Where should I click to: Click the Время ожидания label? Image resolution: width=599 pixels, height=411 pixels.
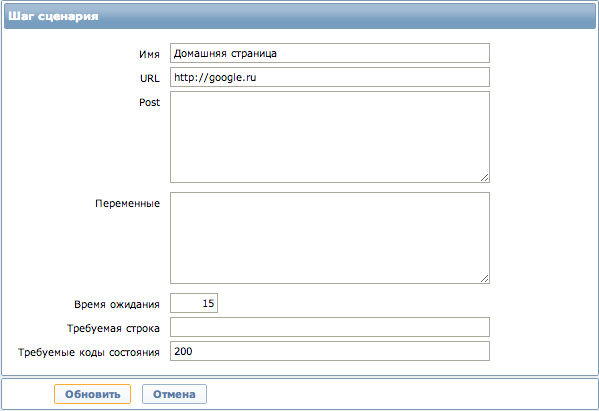coord(117,304)
